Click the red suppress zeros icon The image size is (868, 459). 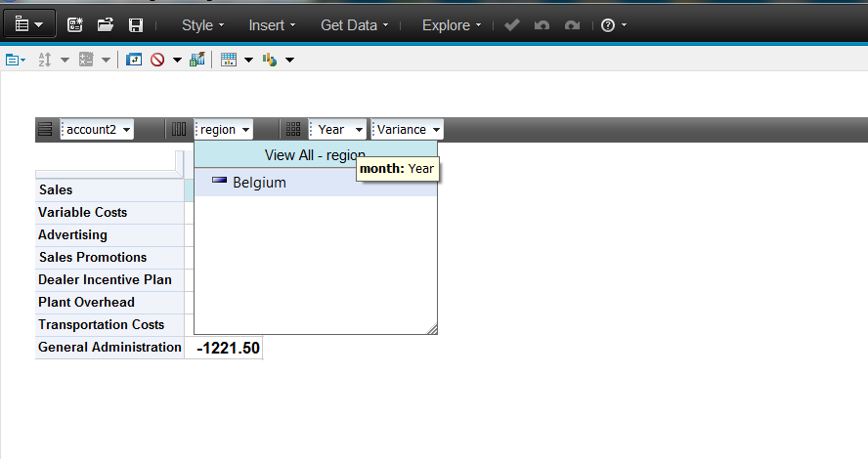(157, 60)
